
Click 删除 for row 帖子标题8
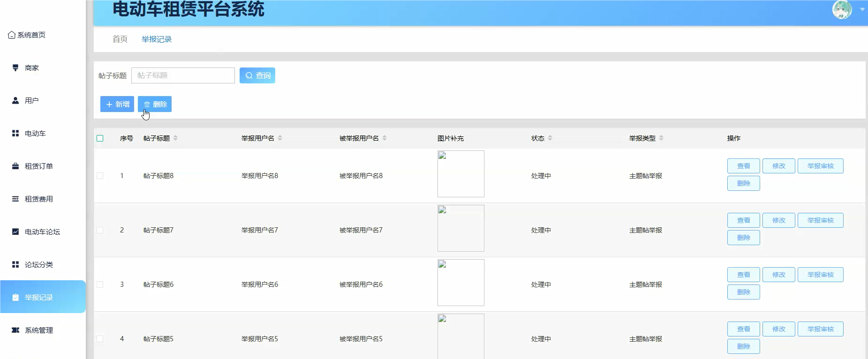point(744,183)
